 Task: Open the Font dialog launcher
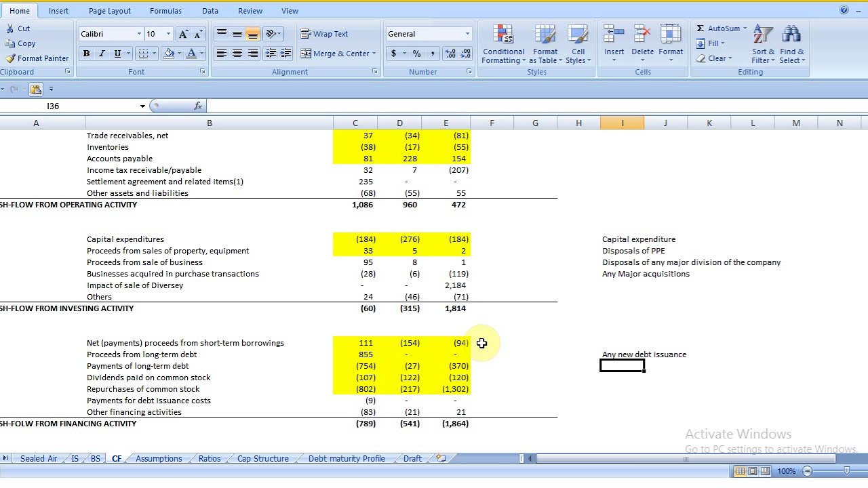(202, 72)
